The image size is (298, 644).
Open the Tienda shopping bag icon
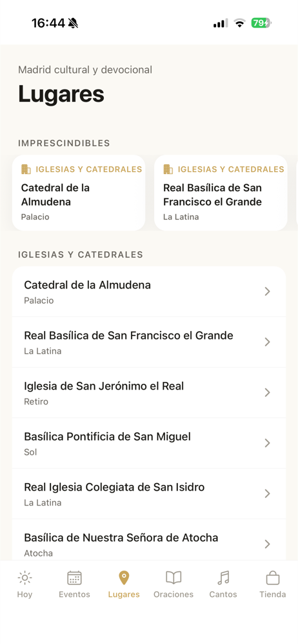pos(272,578)
